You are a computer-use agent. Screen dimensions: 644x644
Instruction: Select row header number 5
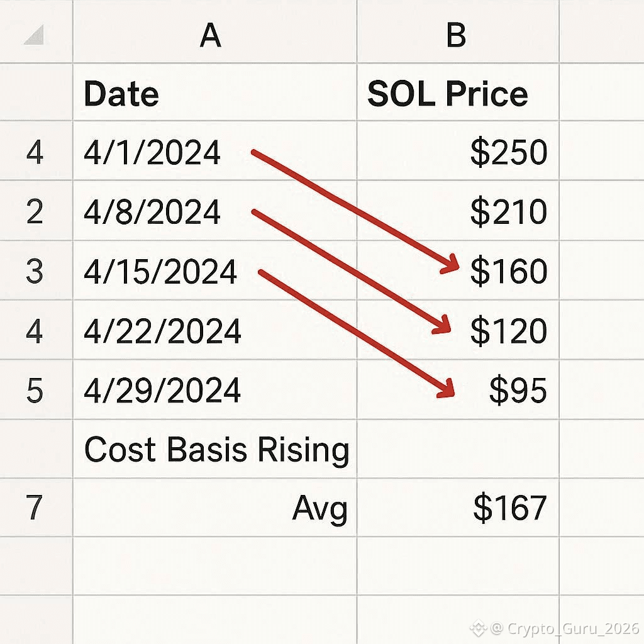35,391
